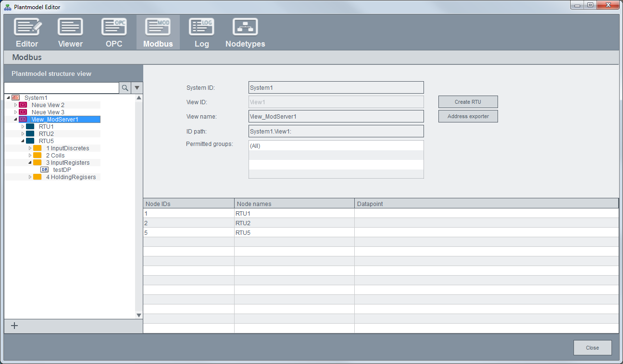Select the RTU1 table cell
623x364 pixels.
point(294,213)
